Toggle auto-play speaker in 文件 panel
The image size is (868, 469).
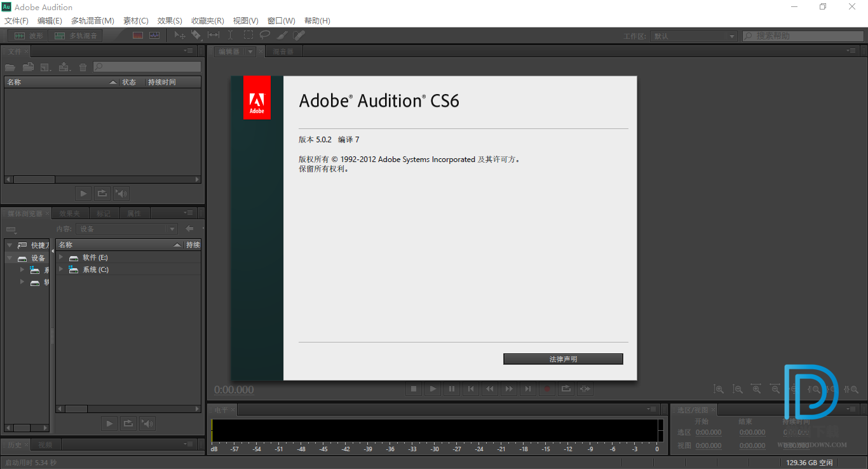(121, 193)
